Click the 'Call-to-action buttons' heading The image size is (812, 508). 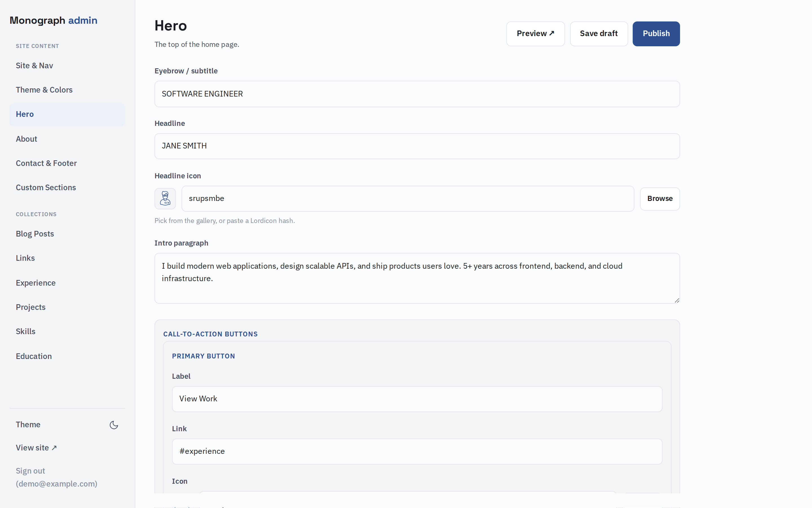(x=210, y=334)
